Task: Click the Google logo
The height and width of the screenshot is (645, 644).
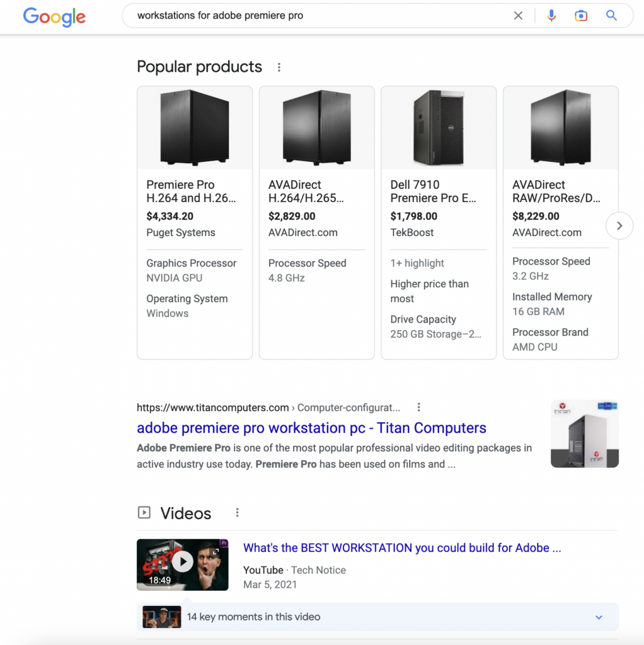Action: click(x=54, y=17)
